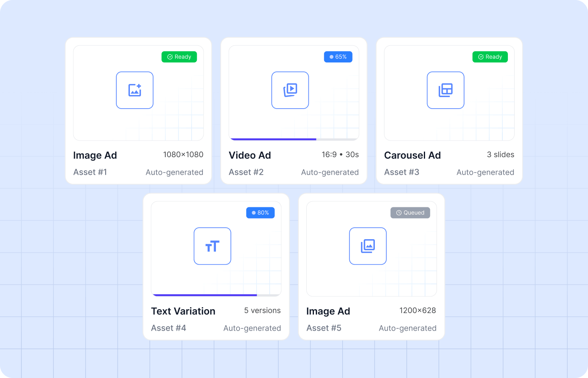Click the carousel layout icon on Asset #3
588x378 pixels.
click(x=445, y=90)
